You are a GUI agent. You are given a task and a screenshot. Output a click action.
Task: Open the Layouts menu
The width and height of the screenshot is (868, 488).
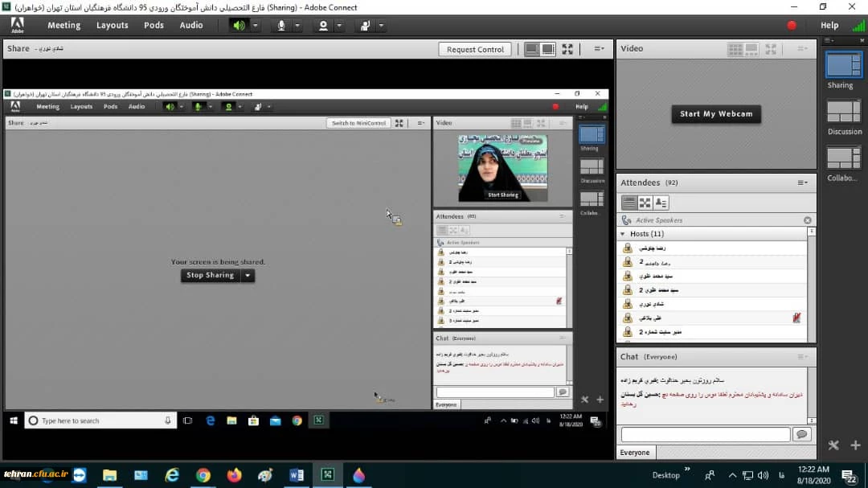(112, 25)
